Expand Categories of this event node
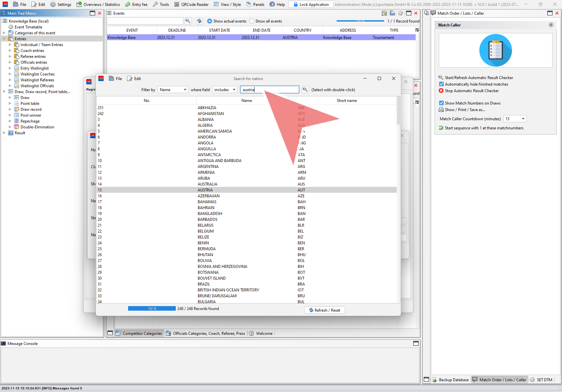This screenshot has height=392, width=562. (x=4, y=33)
